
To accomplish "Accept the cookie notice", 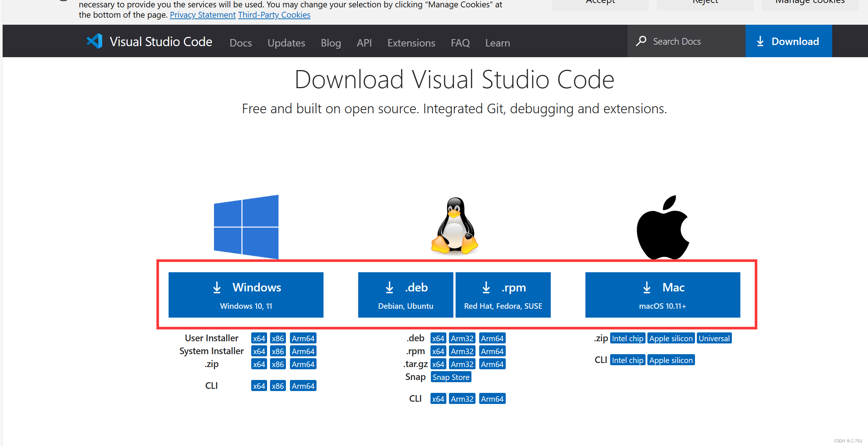I will [x=601, y=3].
